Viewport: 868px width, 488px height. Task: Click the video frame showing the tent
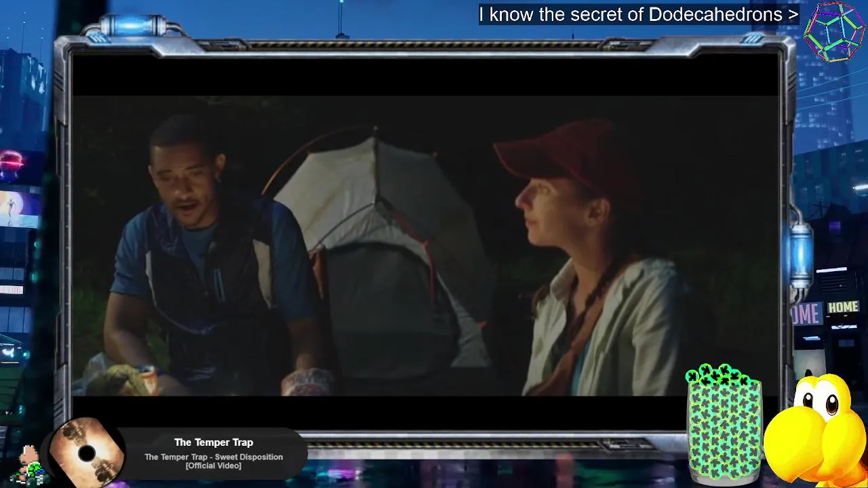[426, 245]
